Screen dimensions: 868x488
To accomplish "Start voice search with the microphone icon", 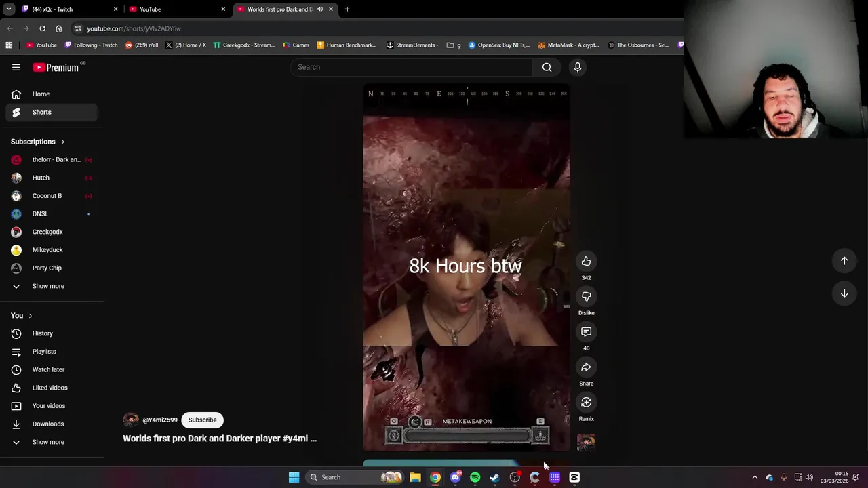I will [578, 67].
